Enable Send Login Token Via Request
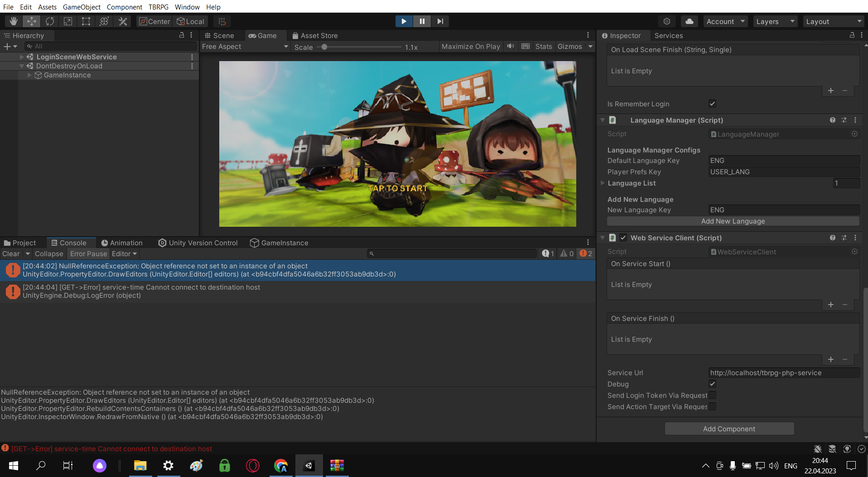The image size is (868, 477). coord(712,395)
